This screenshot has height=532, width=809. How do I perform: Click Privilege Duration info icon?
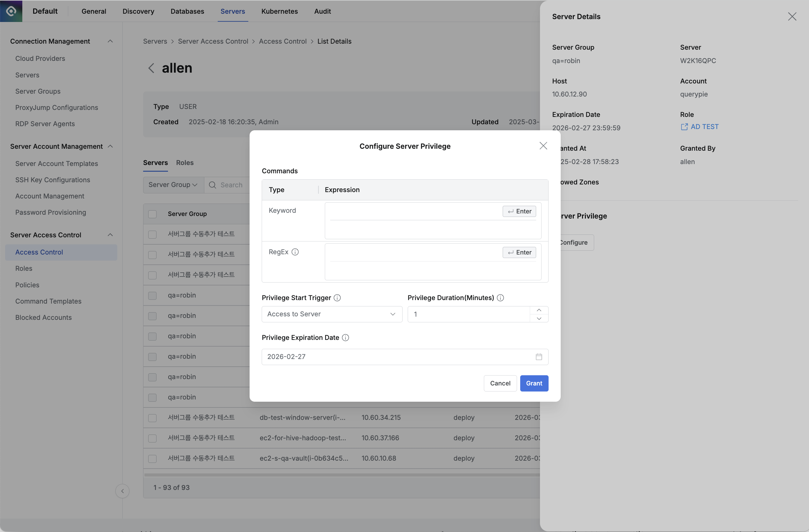(x=500, y=298)
